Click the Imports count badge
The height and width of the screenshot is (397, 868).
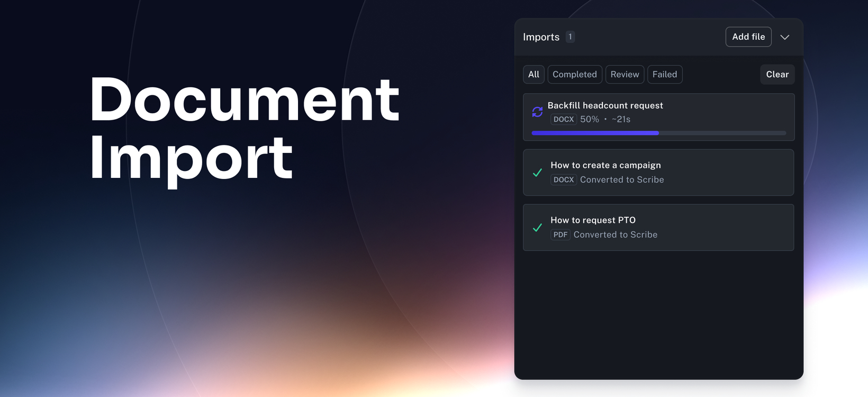[x=570, y=37]
